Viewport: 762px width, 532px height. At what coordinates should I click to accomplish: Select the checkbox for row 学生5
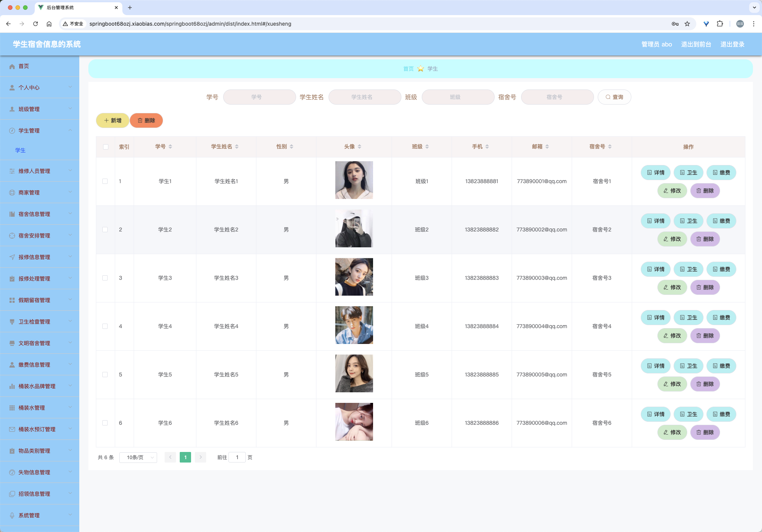coord(105,375)
